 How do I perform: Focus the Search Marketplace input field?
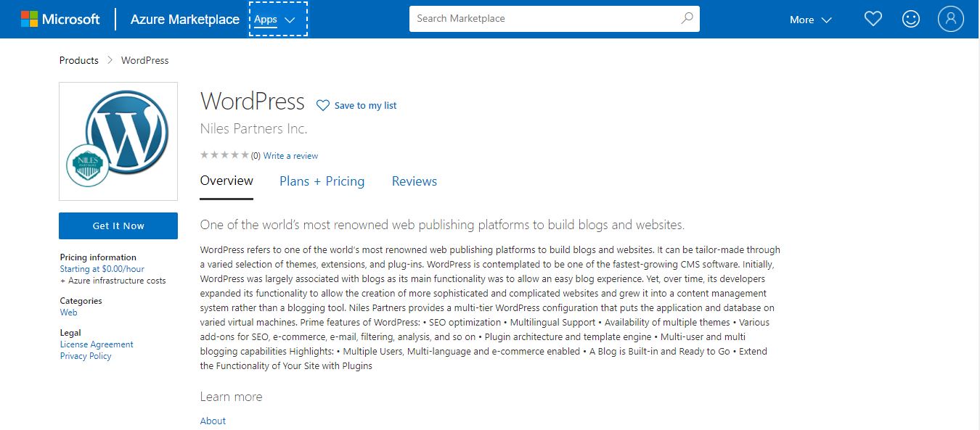(544, 19)
